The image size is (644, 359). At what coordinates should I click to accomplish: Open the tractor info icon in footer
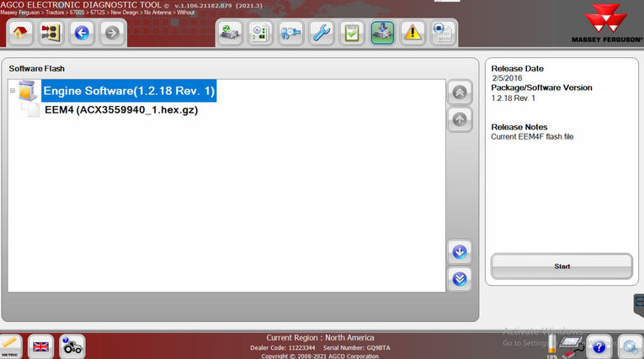coord(72,346)
